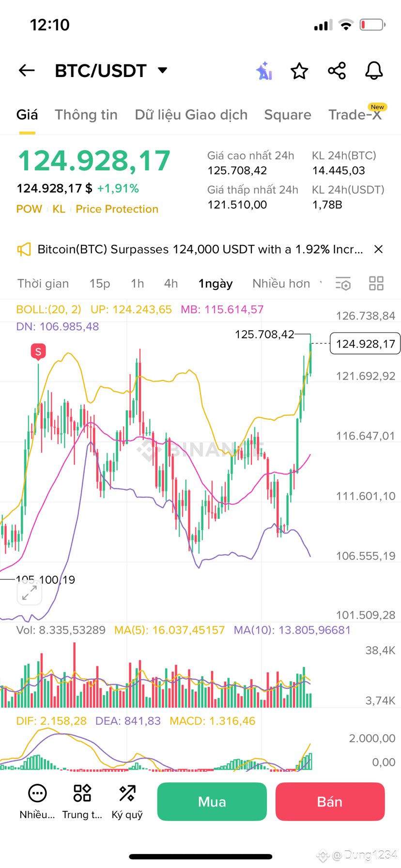Open the chart layout grid icon
Image resolution: width=401 pixels, height=868 pixels.
pyautogui.click(x=376, y=284)
